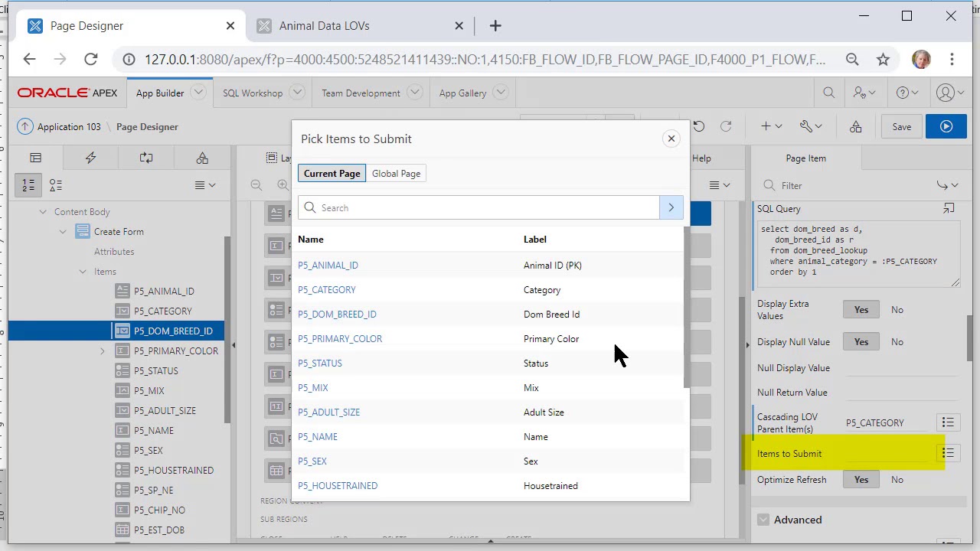Image resolution: width=980 pixels, height=551 pixels.
Task: Collapse the Advanced property group
Action: click(763, 520)
